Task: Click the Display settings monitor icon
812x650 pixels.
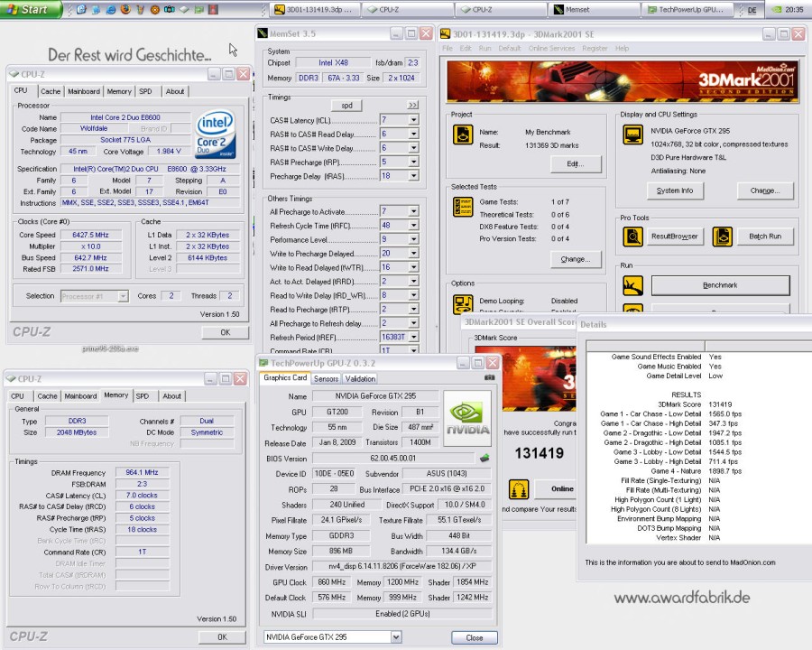Action: click(x=632, y=135)
